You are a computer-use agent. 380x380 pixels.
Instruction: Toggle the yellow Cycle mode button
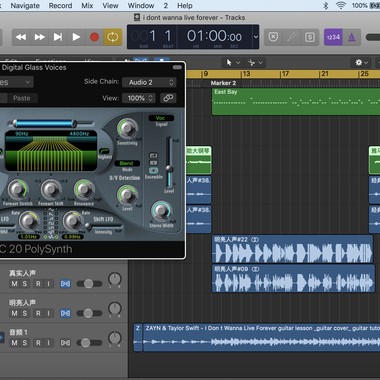coord(113,37)
